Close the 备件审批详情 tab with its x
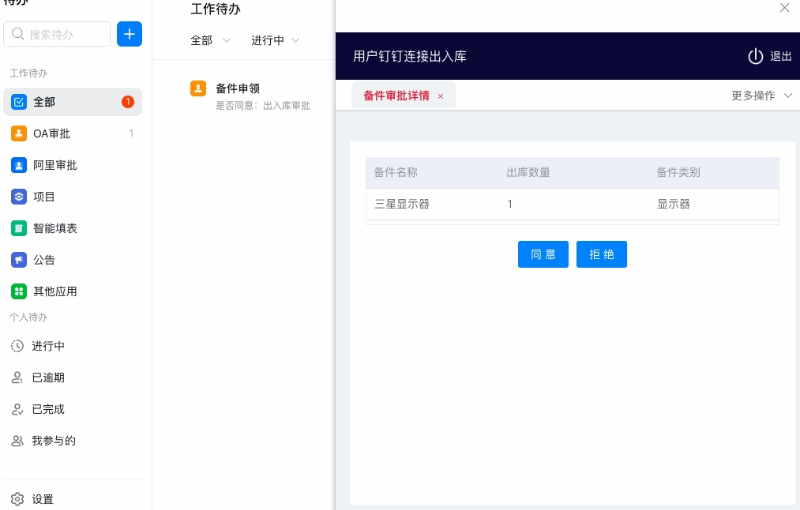 tap(440, 96)
